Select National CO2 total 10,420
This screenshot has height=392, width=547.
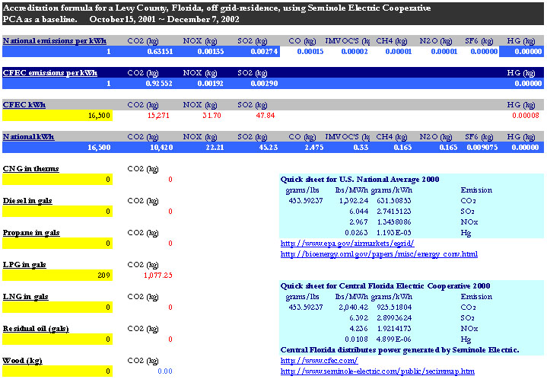[x=161, y=148]
